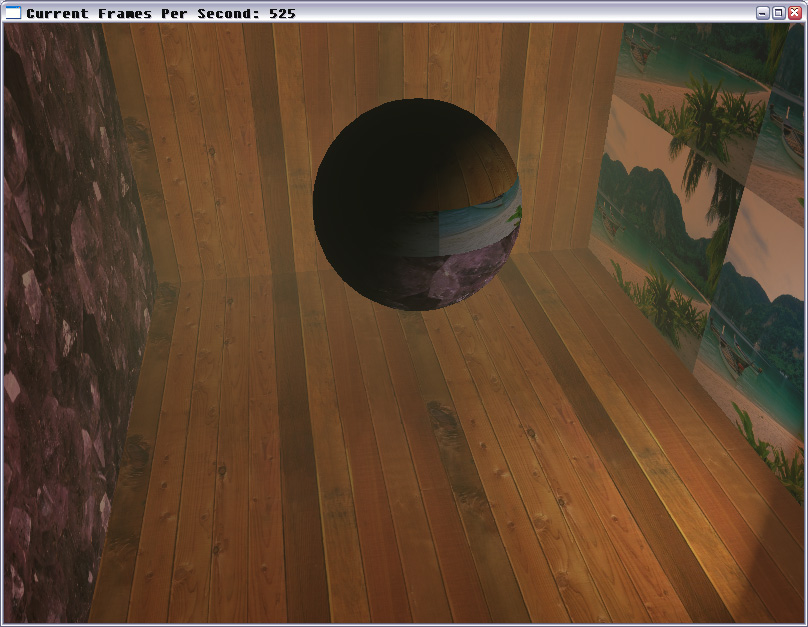Click the reflective sphere in the scene
808x627 pixels.
point(417,205)
